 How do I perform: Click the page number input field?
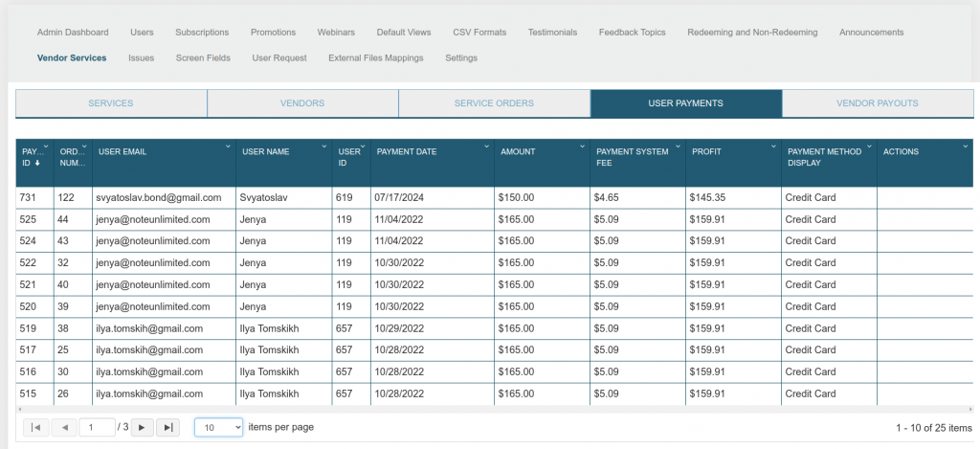coord(97,427)
